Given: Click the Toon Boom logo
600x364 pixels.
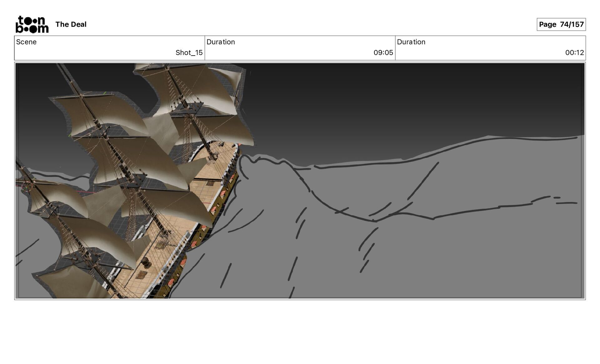Looking at the screenshot, I should [32, 24].
